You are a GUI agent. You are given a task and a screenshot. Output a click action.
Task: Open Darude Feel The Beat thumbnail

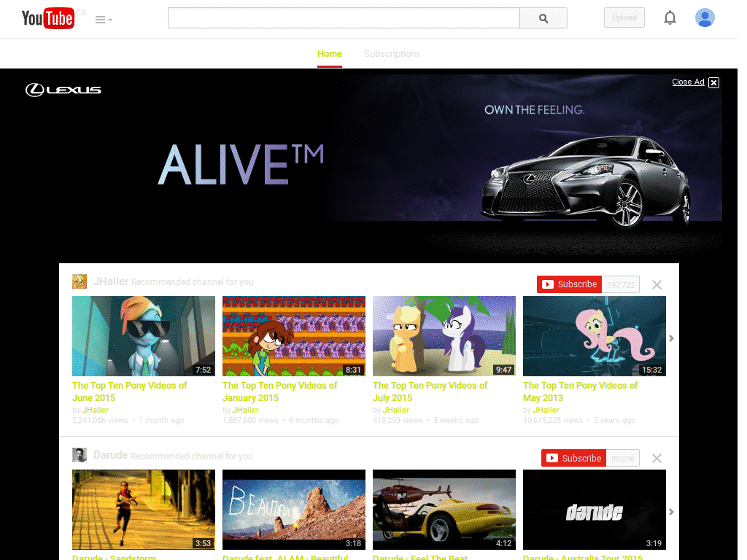[x=444, y=510]
